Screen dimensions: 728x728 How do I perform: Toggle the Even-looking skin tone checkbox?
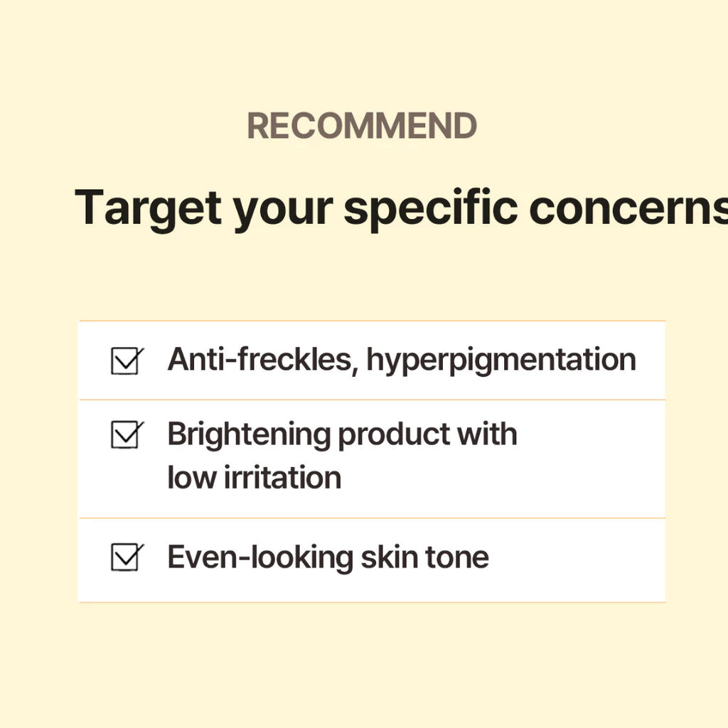126,557
